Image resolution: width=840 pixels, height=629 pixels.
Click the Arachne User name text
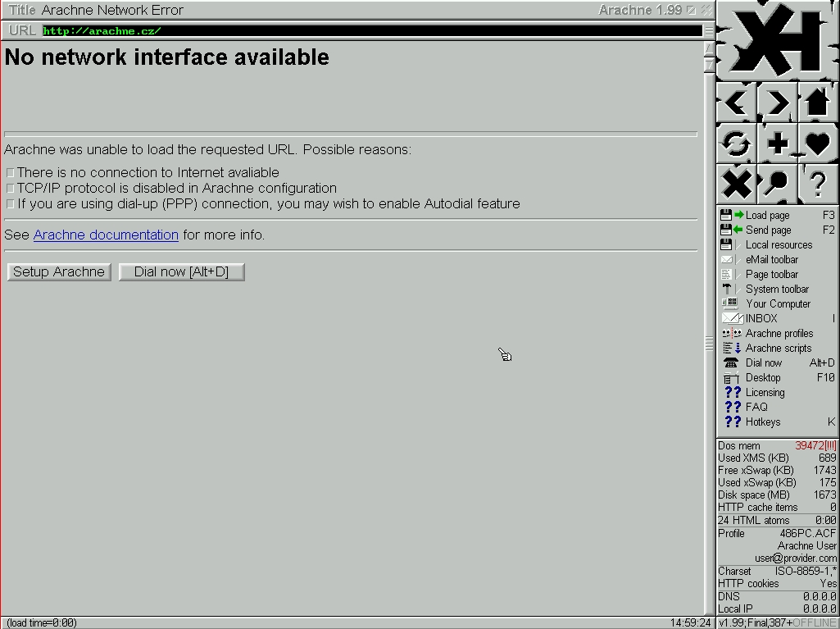[x=806, y=546]
